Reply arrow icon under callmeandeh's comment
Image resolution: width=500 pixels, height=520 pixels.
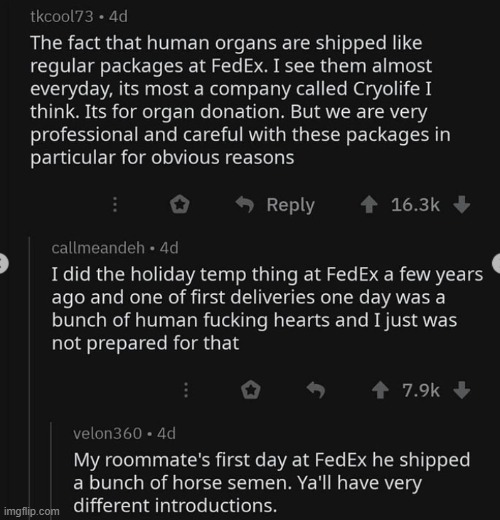pos(316,390)
